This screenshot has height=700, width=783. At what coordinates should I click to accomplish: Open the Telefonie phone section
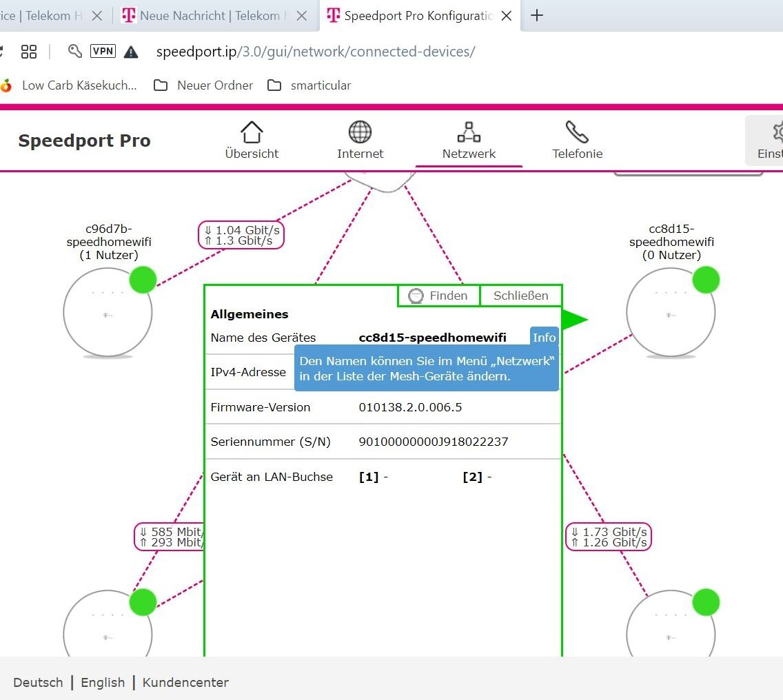[x=578, y=141]
